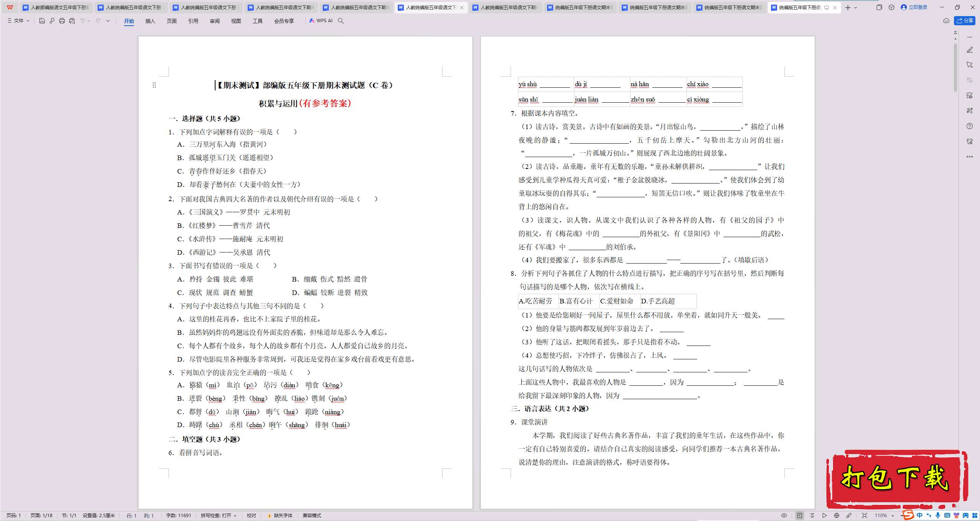
Task: Click the WPS AI button
Action: (321, 21)
